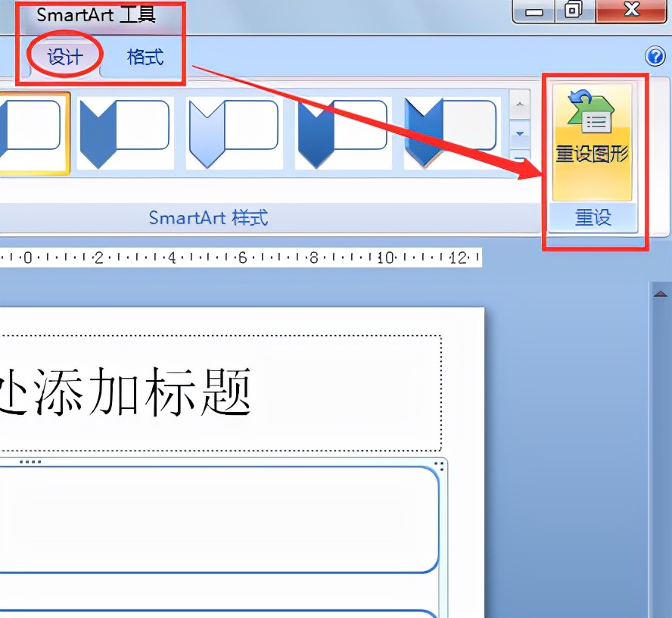Screen dimensions: 672x618
Task: Click the vertical scrollbar up arrow
Action: (x=661, y=294)
